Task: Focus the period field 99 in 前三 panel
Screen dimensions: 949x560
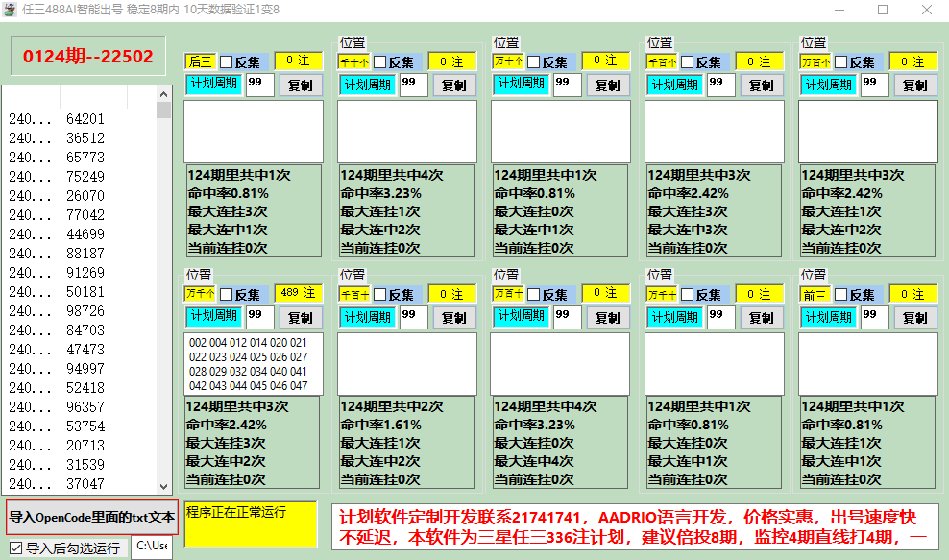Action: 875,317
